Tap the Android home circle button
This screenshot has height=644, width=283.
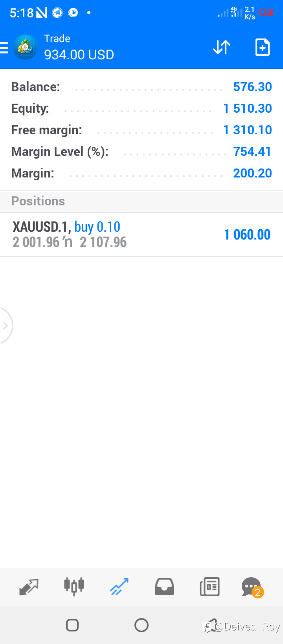pos(141,625)
